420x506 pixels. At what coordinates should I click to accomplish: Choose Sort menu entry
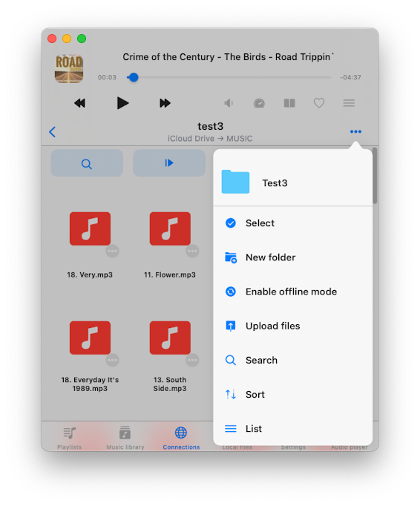tap(293, 395)
